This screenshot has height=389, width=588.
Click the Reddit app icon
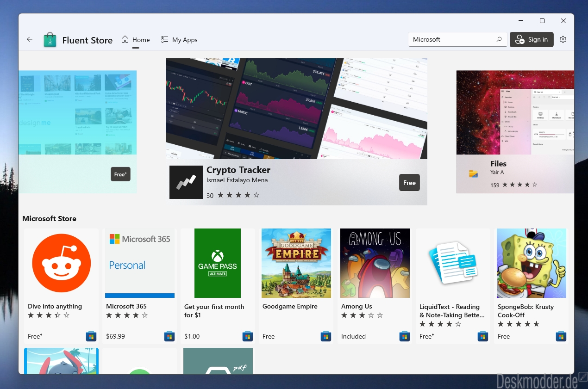click(62, 263)
